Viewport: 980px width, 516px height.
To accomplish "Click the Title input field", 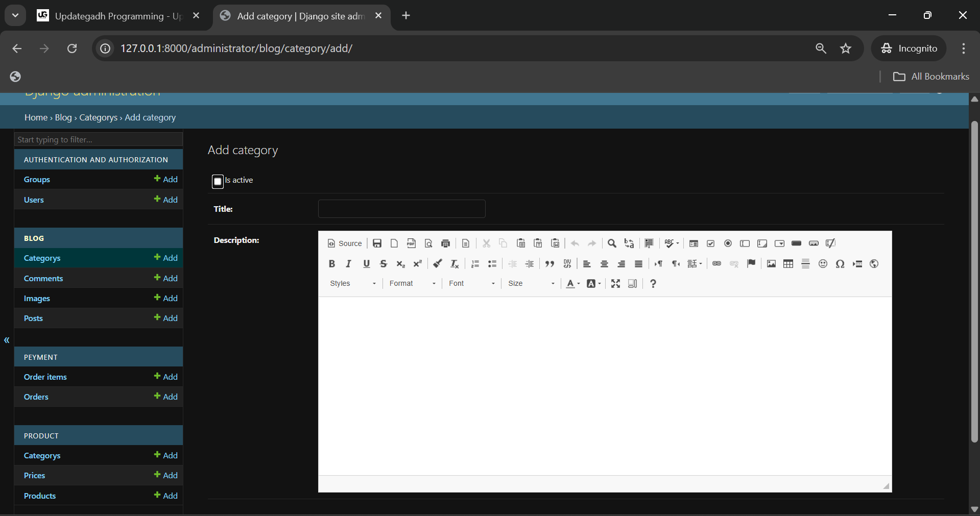I will click(x=401, y=209).
